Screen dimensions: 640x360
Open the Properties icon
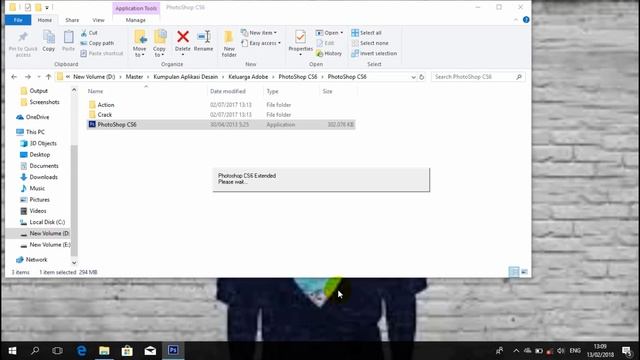coord(300,37)
